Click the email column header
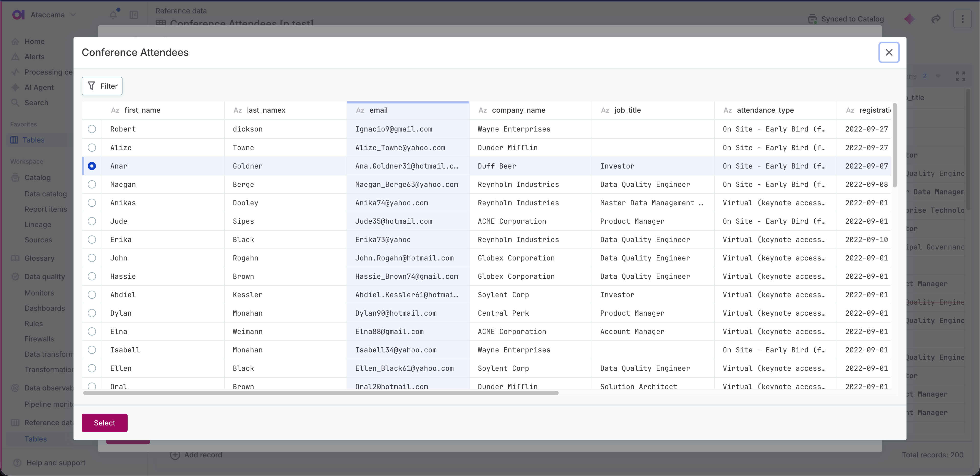This screenshot has height=476, width=980. [x=408, y=110]
